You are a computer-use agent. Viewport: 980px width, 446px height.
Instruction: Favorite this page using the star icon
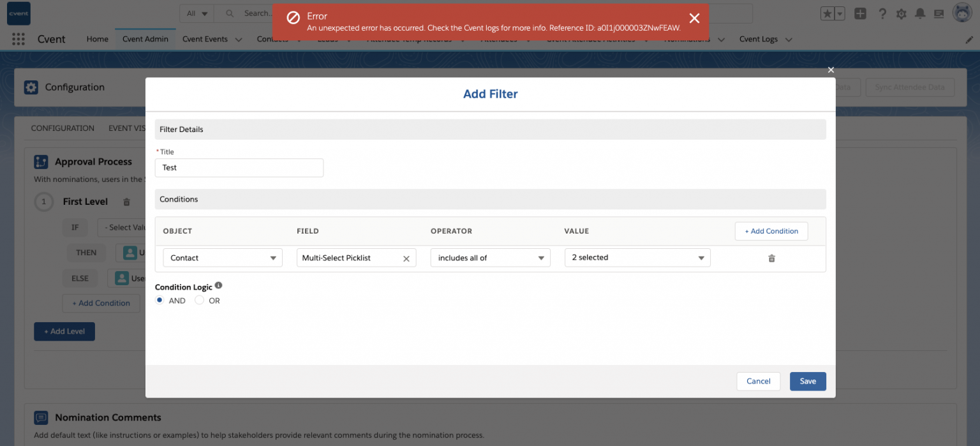[x=828, y=13]
